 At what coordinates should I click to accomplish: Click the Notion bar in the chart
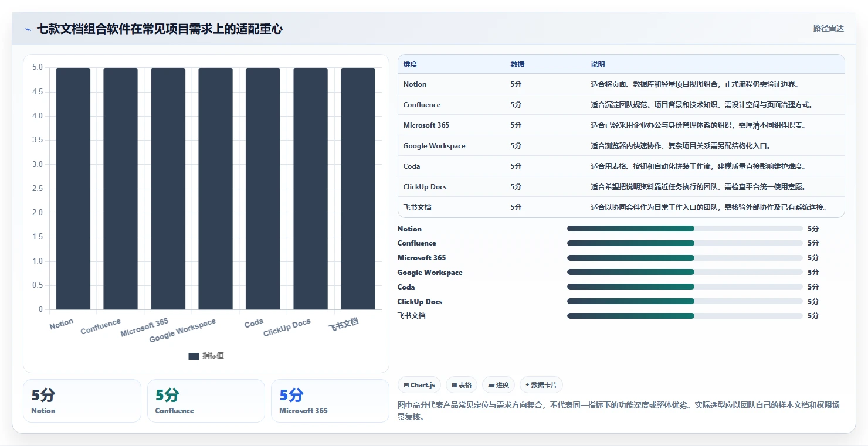click(x=73, y=189)
